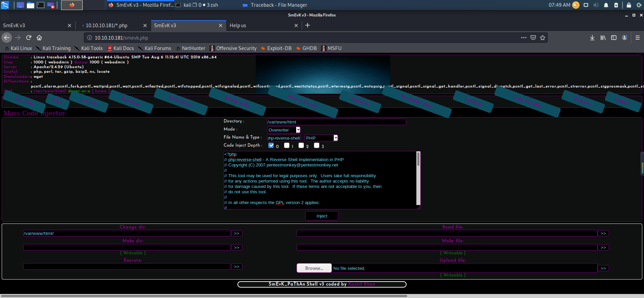Enable Code Inject Depth 1 checkbox

click(x=286, y=145)
